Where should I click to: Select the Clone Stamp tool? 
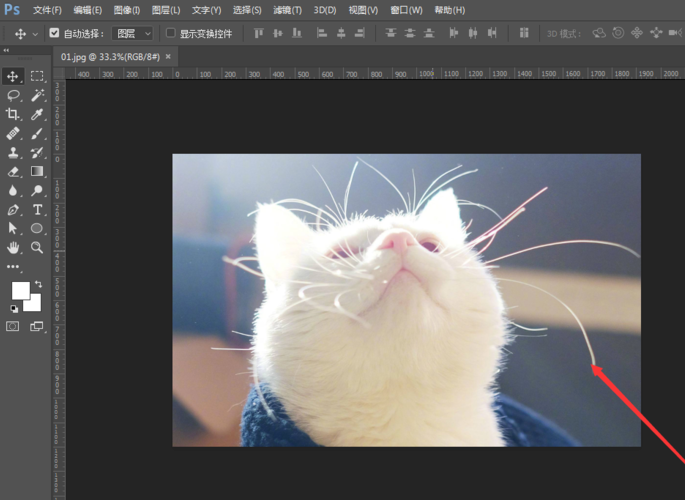click(x=13, y=153)
